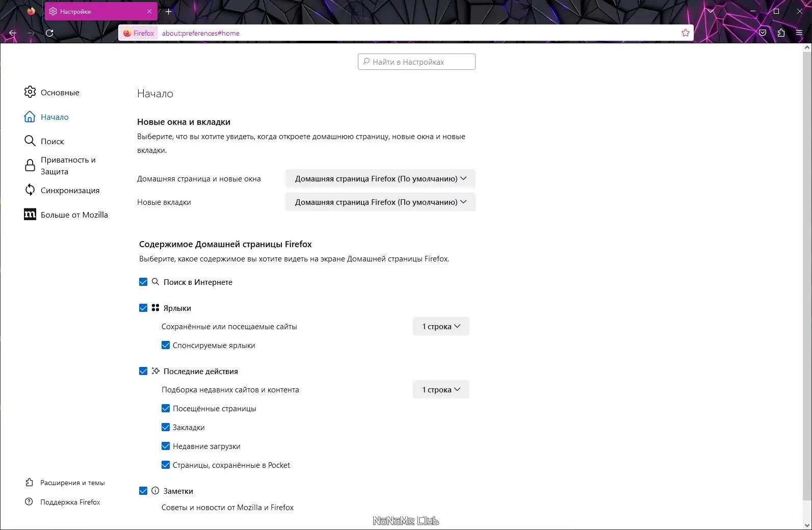Uncheck the Поиск в Интернете checkbox
The image size is (812, 530).
[143, 282]
